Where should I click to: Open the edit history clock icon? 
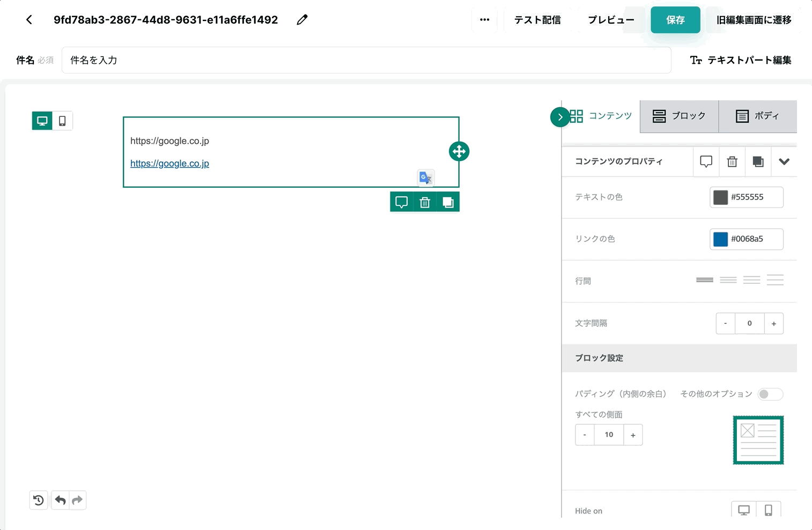coord(39,500)
